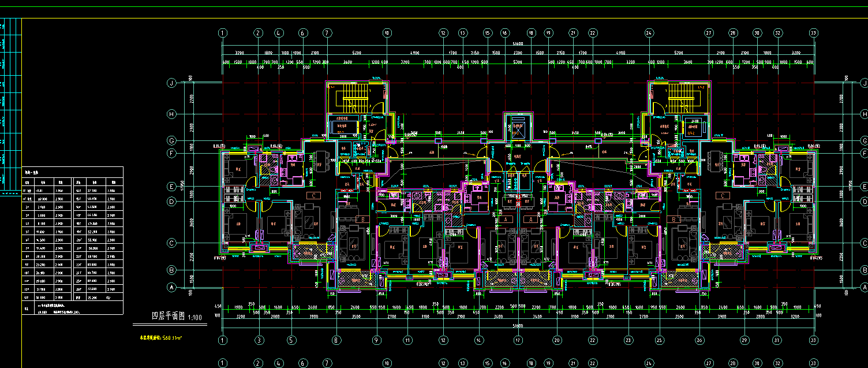Click axis bubble H on the right edge
Screen dimensions: 868x368
point(864,114)
